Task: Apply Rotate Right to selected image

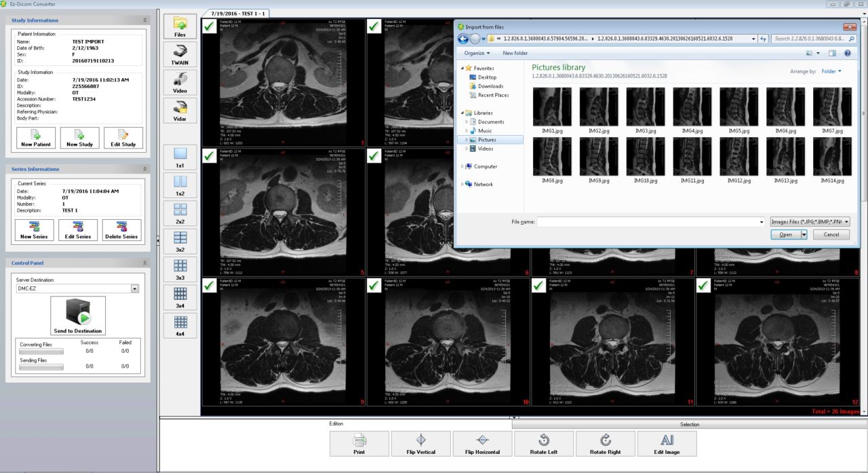Action: click(x=604, y=442)
